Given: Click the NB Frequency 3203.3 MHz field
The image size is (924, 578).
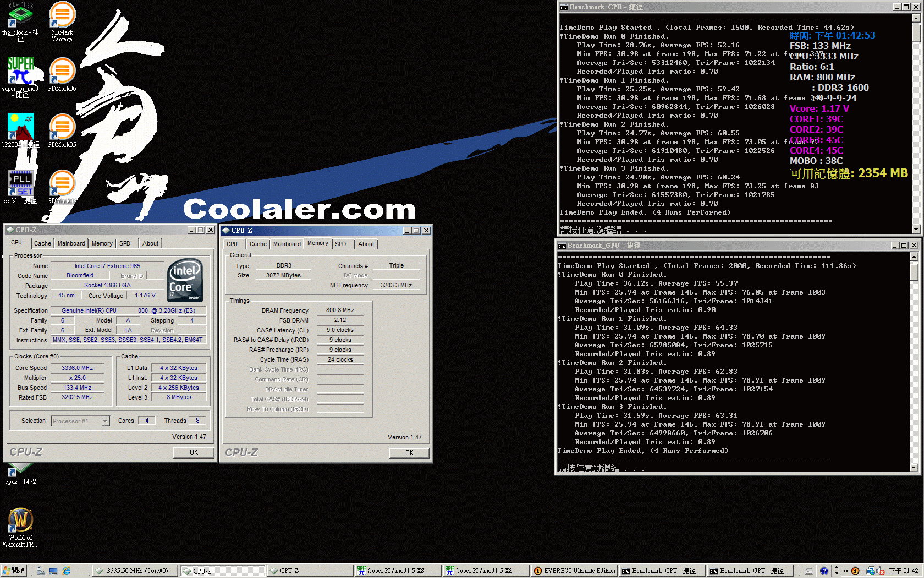Looking at the screenshot, I should [396, 285].
